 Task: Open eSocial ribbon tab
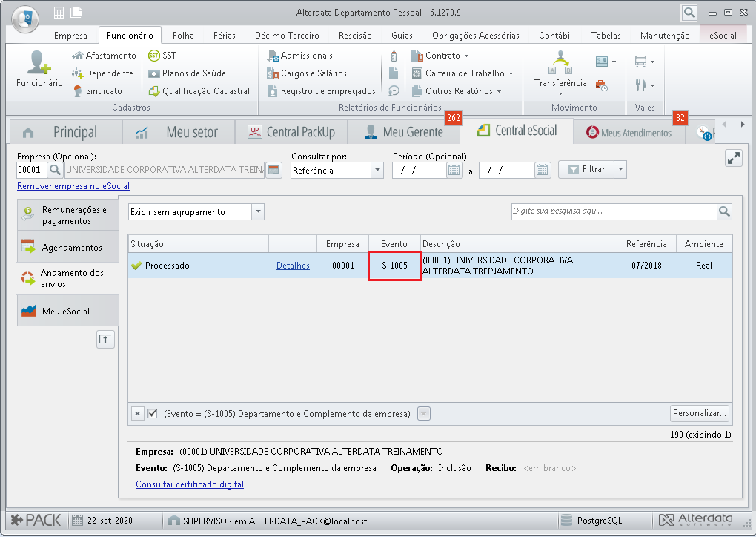[x=723, y=35]
